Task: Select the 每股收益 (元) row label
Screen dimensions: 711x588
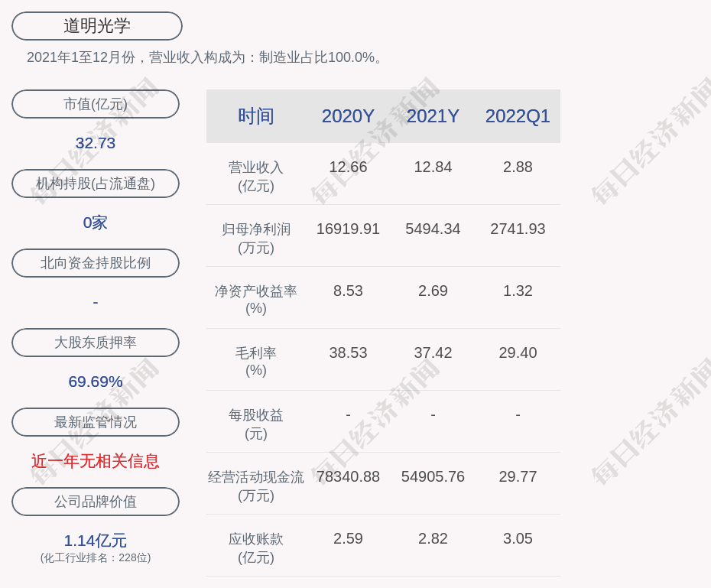Action: pyautogui.click(x=256, y=424)
